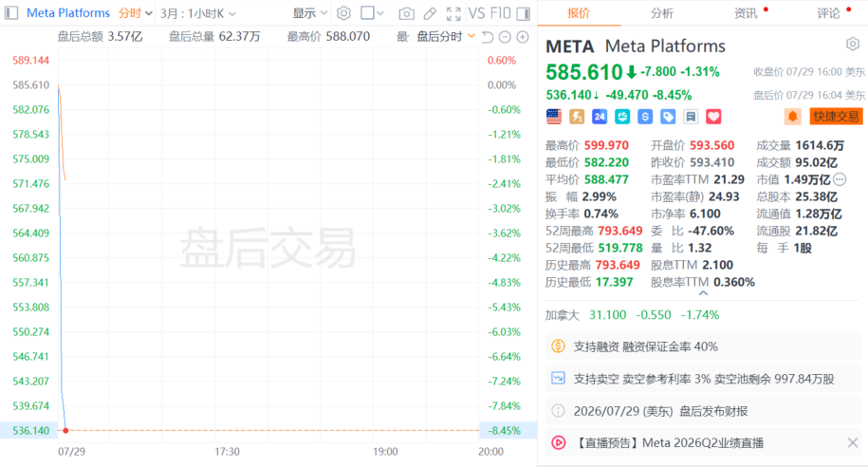
Task: Toggle the right side panel layout icon
Action: [x=523, y=13]
